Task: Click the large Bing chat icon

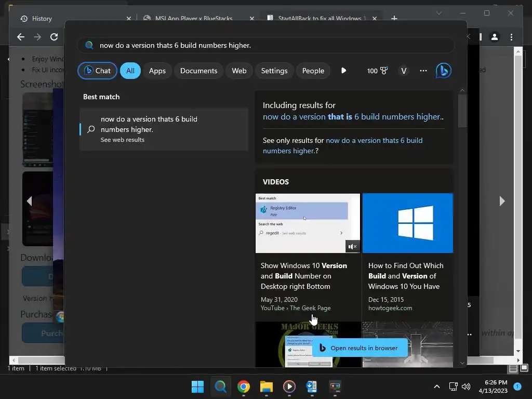Action: [443, 71]
